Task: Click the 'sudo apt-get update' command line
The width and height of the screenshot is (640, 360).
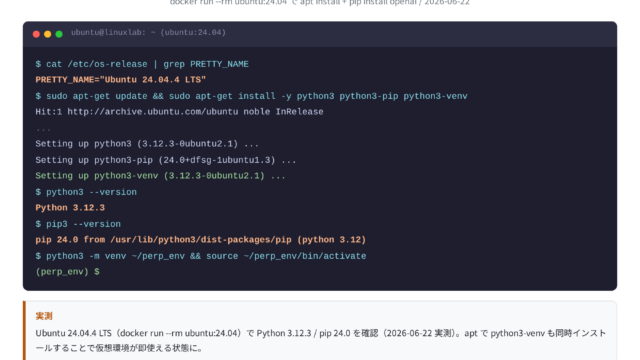Action: pos(251,96)
